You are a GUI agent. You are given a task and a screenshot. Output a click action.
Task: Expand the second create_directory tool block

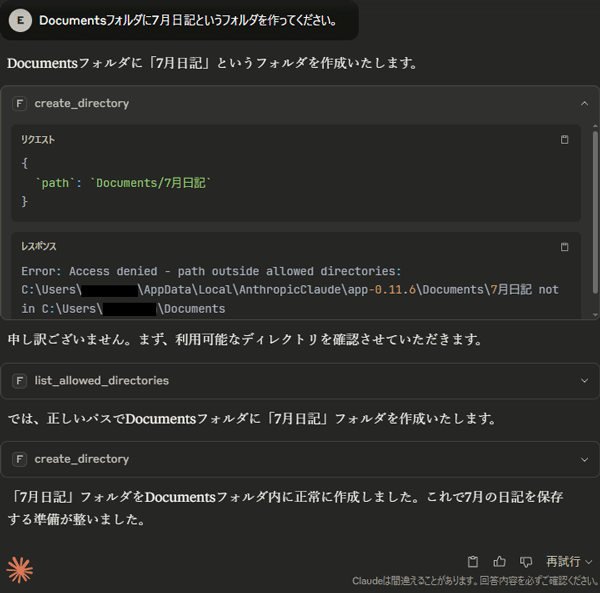click(x=584, y=459)
